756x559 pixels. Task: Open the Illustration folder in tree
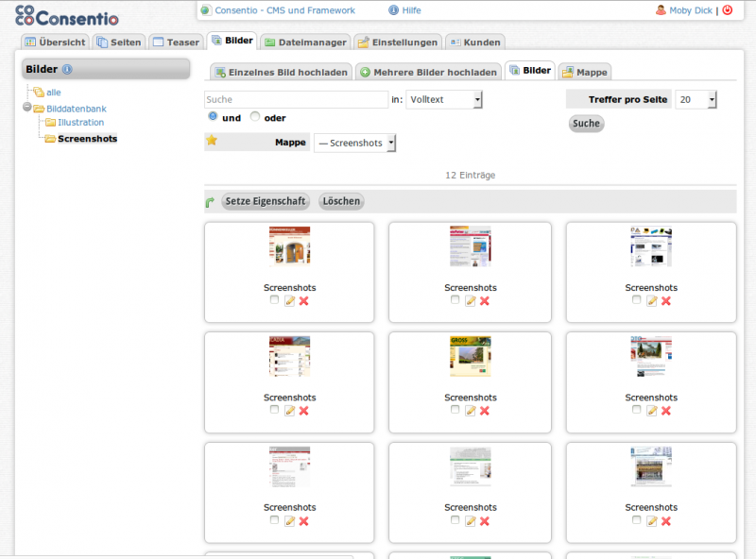pyautogui.click(x=80, y=122)
